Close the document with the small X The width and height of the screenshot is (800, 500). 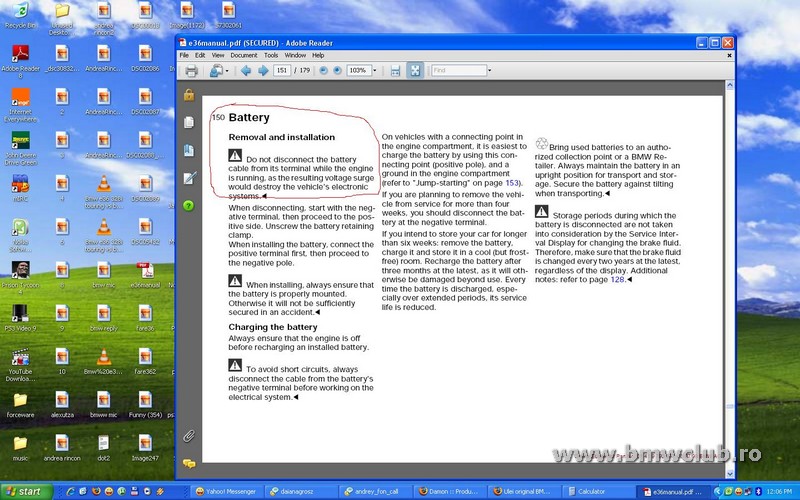pyautogui.click(x=729, y=55)
